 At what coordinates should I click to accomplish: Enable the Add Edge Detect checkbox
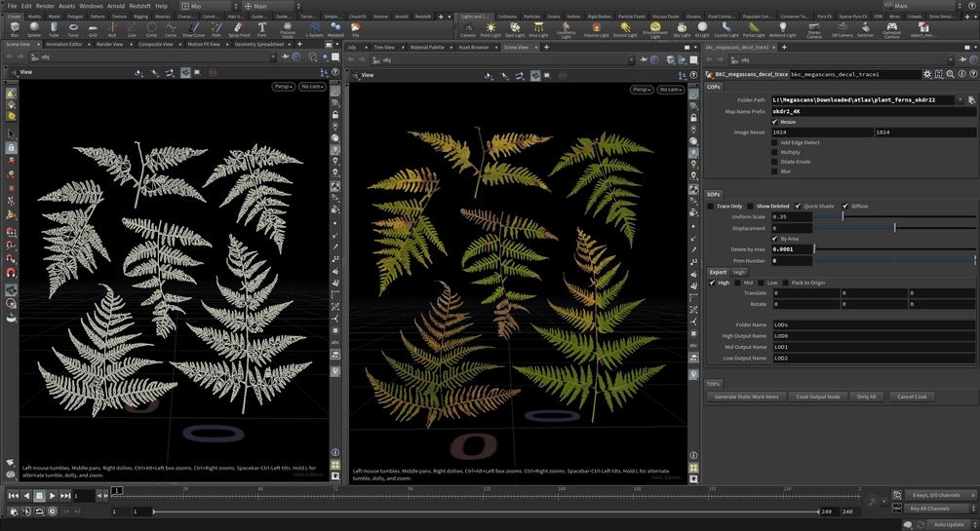click(x=775, y=142)
